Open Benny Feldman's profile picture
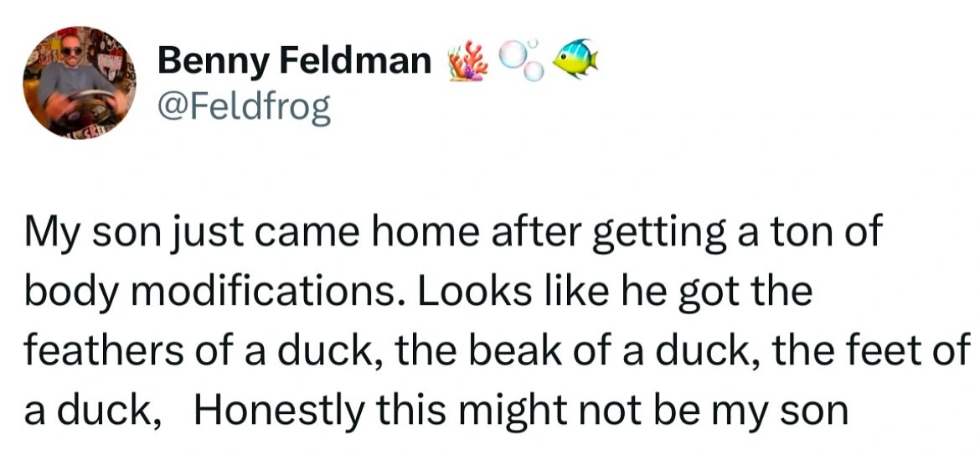The width and height of the screenshot is (980, 460). [x=79, y=82]
